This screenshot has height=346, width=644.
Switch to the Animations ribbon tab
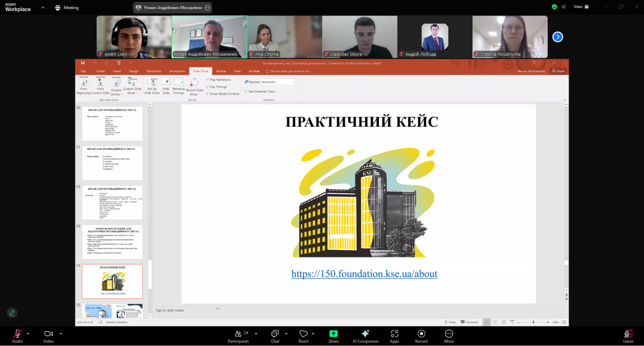pos(177,71)
